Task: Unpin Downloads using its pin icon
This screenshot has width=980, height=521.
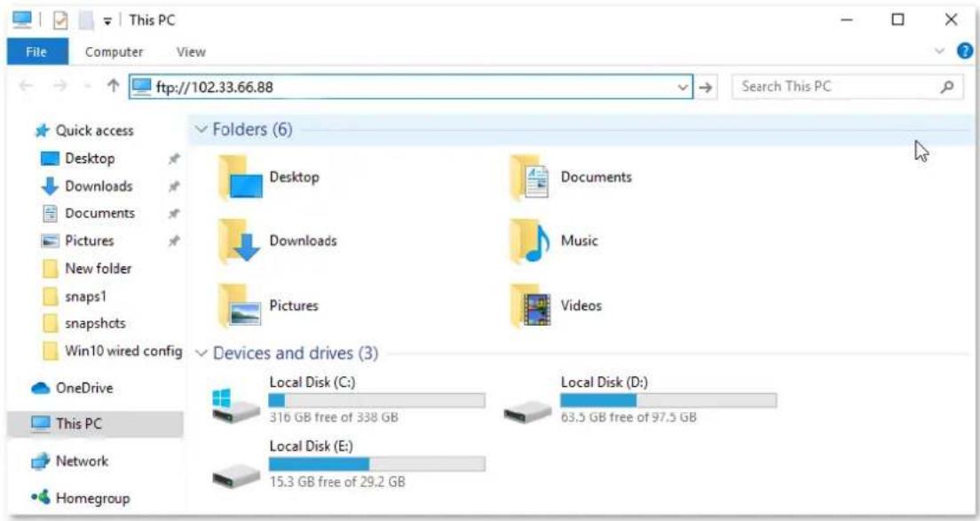Action: pos(174,186)
